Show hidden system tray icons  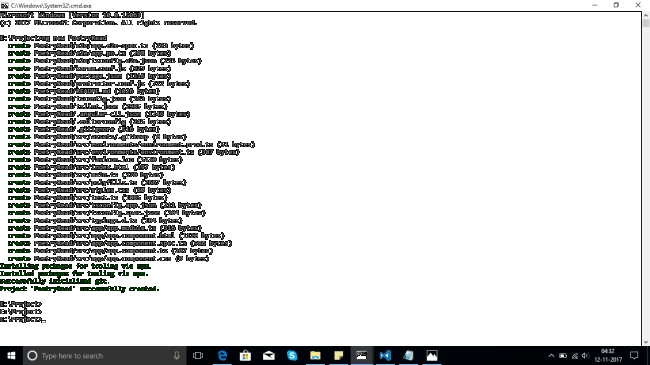pos(551,355)
